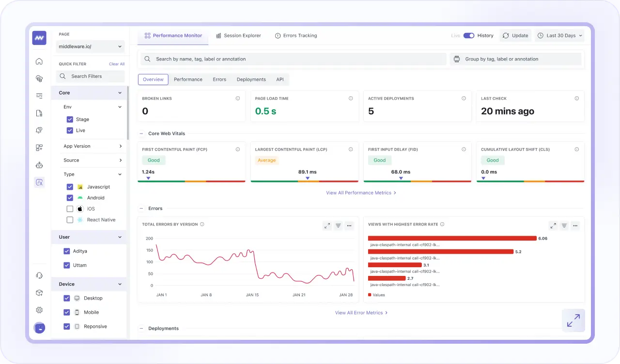The height and width of the screenshot is (364, 620).
Task: Open the Logs panel icon in sidebar
Action: coord(39,112)
